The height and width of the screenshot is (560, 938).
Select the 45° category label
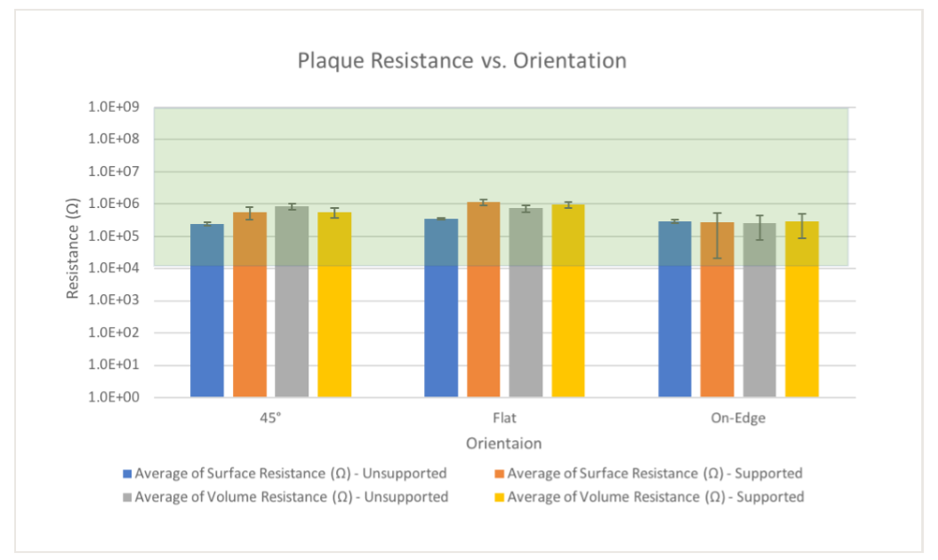(x=270, y=418)
